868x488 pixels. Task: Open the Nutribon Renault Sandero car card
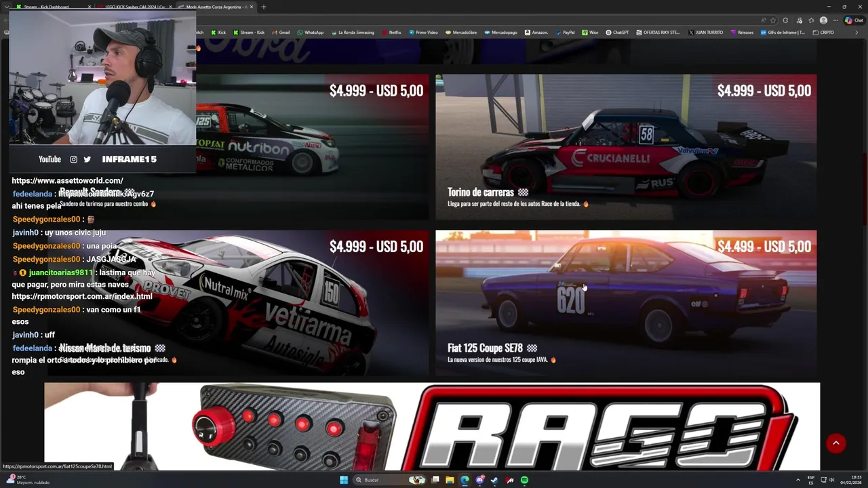click(312, 146)
